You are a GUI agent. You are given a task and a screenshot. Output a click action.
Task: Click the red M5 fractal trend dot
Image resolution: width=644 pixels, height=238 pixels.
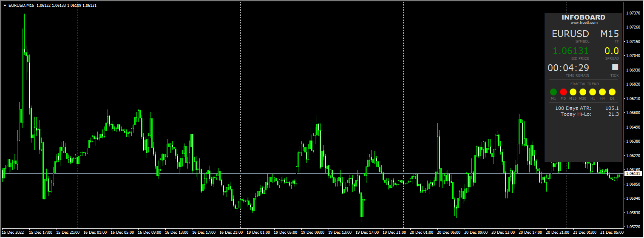563,92
